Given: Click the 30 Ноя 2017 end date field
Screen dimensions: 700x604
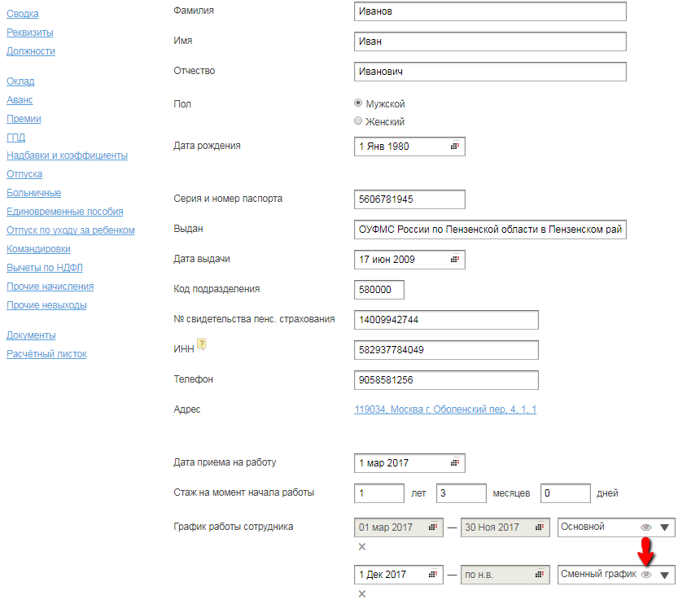Looking at the screenshot, I should coord(505,527).
